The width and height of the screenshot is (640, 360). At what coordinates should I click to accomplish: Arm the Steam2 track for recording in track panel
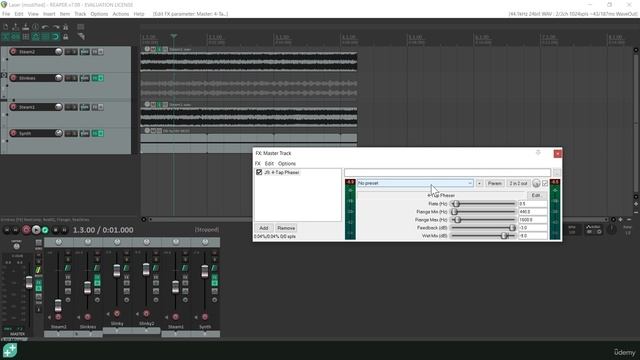click(13, 51)
